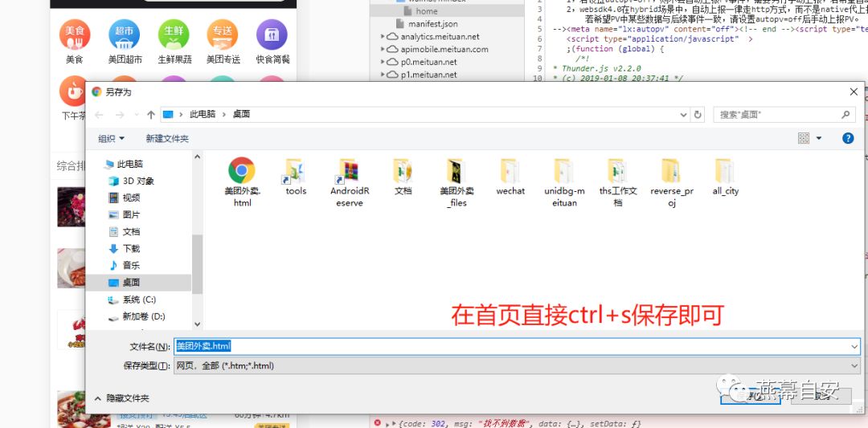Select 系统 (C:) drive
Viewport: 868px width, 428px height.
pos(132,300)
